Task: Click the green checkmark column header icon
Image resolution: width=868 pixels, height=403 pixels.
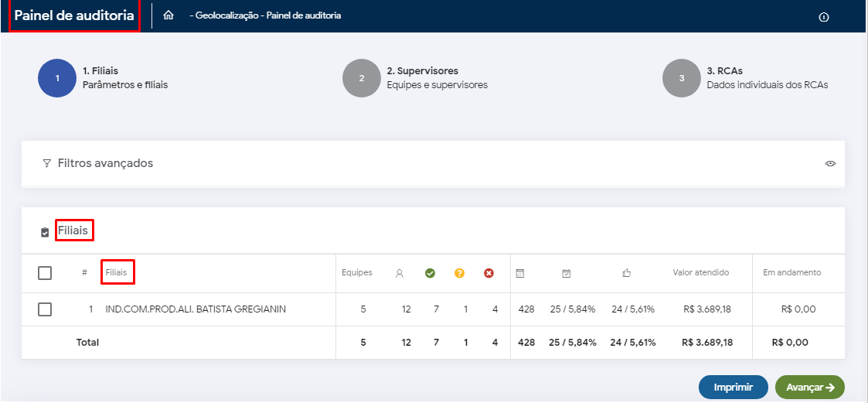Action: [430, 273]
